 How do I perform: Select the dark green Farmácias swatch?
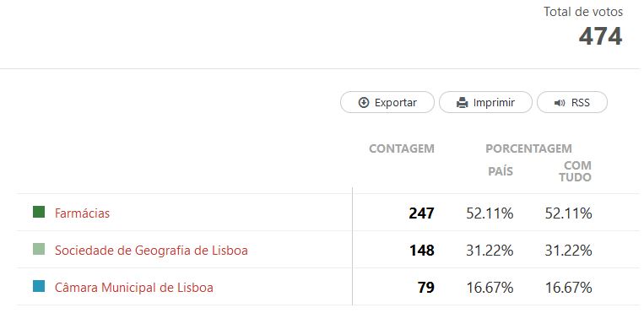coord(39,212)
